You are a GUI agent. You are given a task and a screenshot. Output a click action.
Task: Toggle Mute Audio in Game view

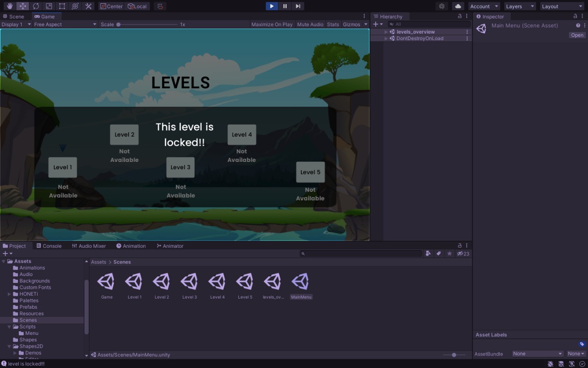point(310,24)
